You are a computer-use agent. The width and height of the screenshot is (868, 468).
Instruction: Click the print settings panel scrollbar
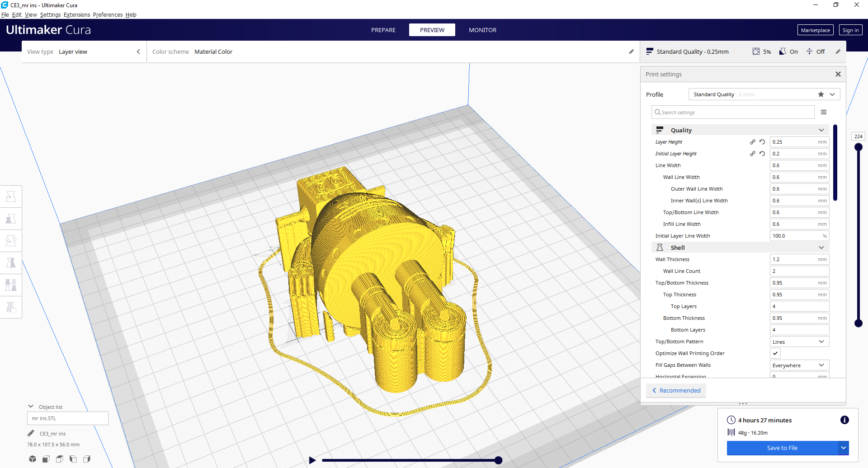pyautogui.click(x=835, y=163)
